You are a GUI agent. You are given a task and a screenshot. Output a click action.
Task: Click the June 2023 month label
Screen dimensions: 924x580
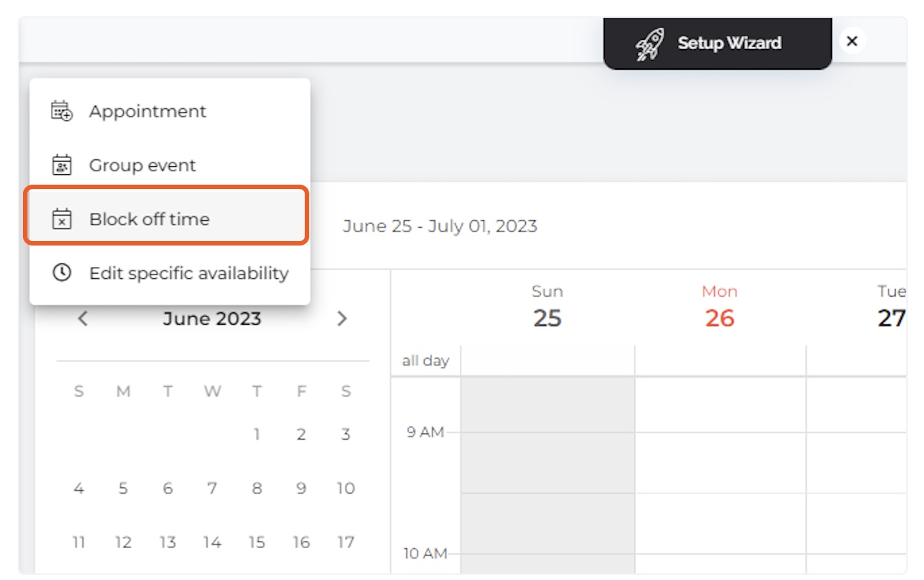212,319
